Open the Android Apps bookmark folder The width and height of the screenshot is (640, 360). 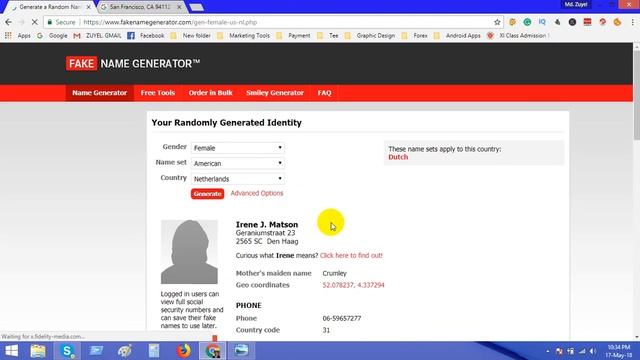tap(457, 36)
